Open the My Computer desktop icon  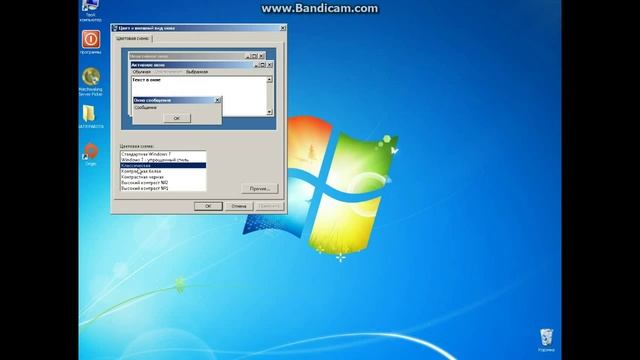[x=91, y=9]
